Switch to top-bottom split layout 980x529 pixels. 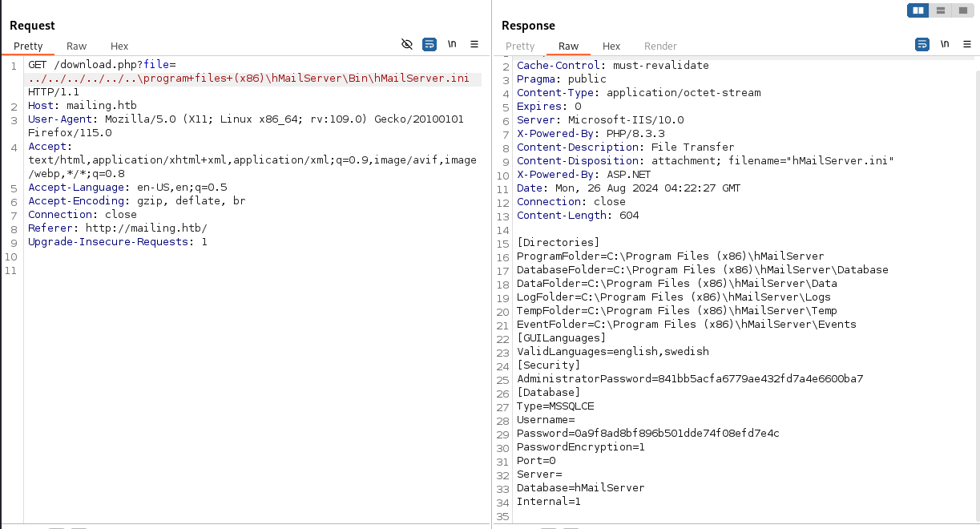[940, 10]
